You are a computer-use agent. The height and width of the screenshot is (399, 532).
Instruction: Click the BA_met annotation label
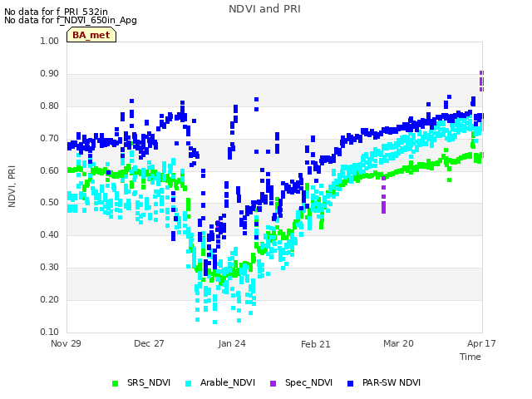pyautogui.click(x=91, y=35)
